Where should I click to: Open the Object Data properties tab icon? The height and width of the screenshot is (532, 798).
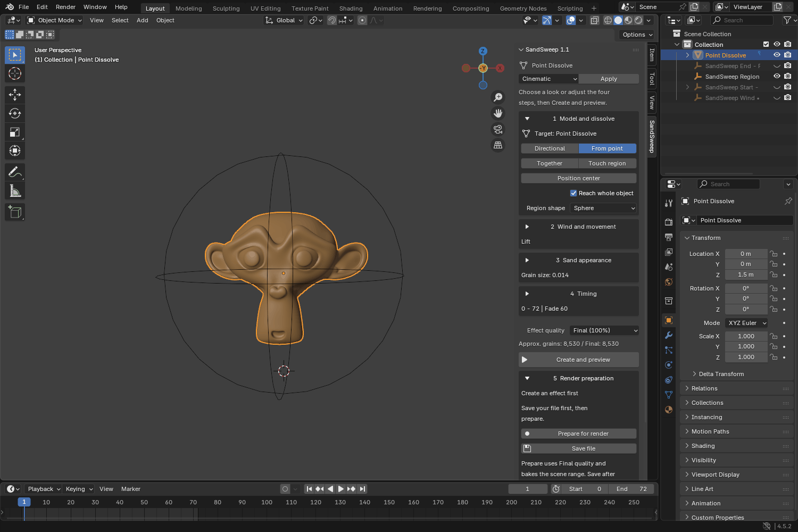669,395
